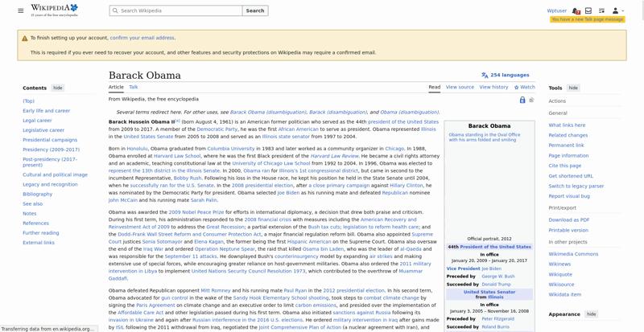The width and height of the screenshot is (644, 332).
Task: Open the View history tab
Action: click(493, 87)
